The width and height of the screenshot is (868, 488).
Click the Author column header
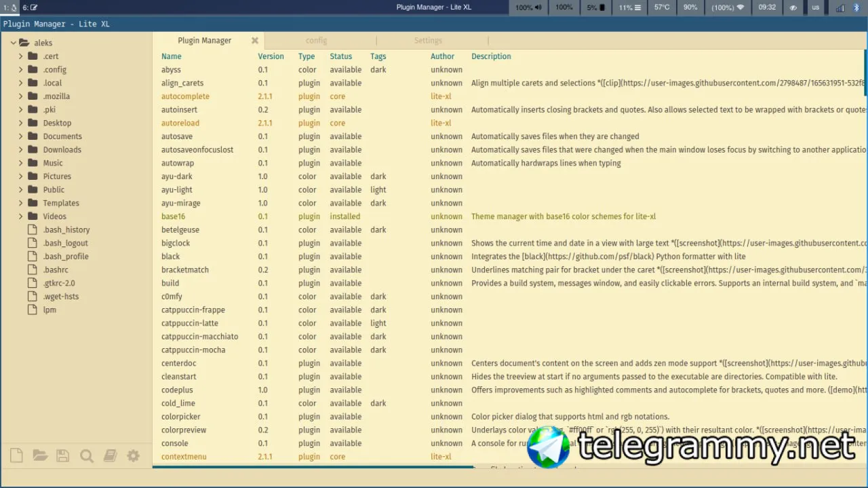pos(442,56)
